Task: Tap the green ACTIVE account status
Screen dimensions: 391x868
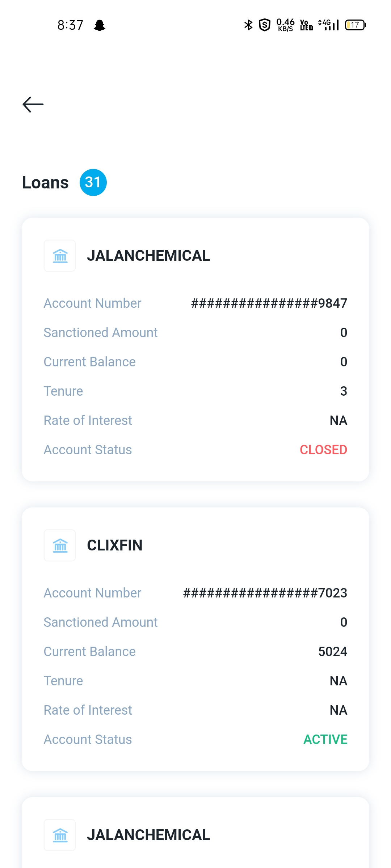Action: [325, 739]
